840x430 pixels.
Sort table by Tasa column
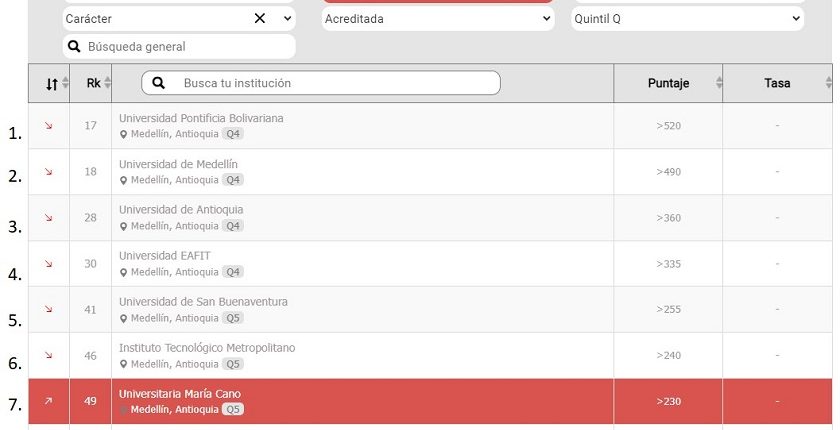pyautogui.click(x=777, y=83)
